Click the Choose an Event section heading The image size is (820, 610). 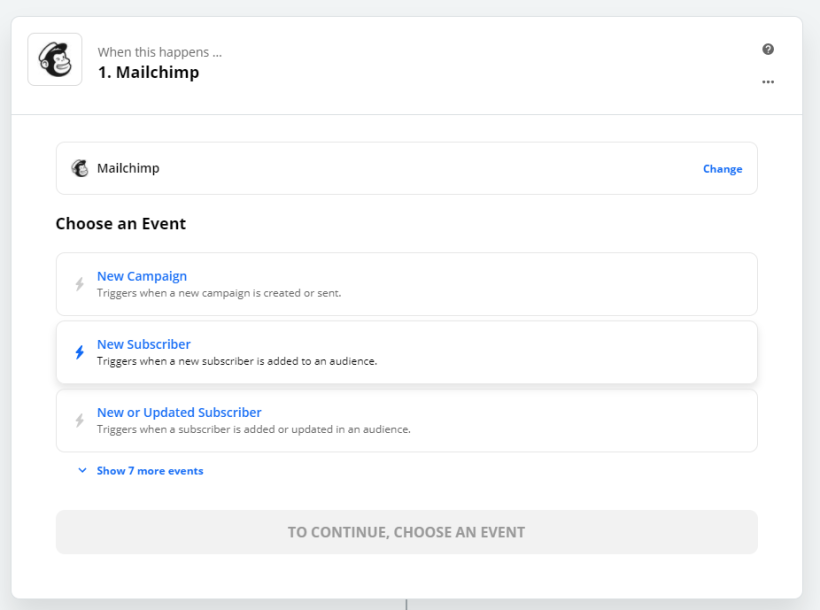tap(120, 223)
